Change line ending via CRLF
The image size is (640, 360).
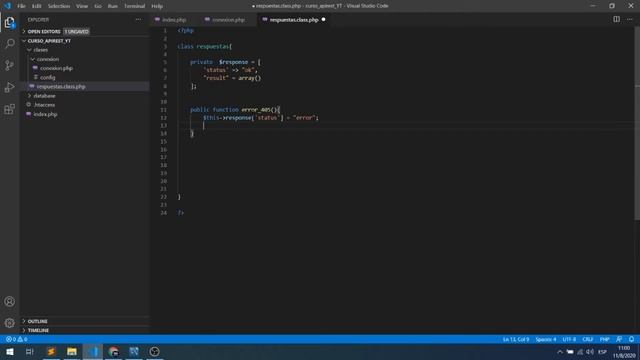587,339
